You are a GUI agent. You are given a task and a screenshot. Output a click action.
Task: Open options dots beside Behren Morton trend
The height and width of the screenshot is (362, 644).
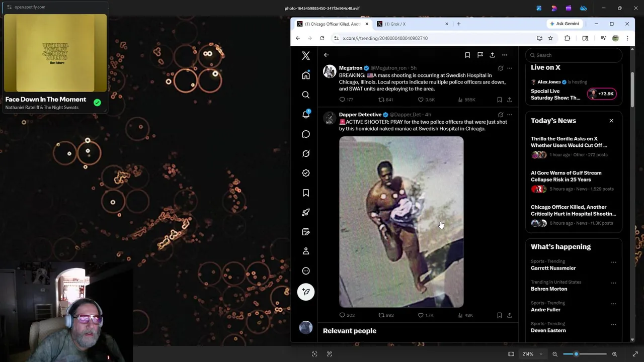(613, 283)
